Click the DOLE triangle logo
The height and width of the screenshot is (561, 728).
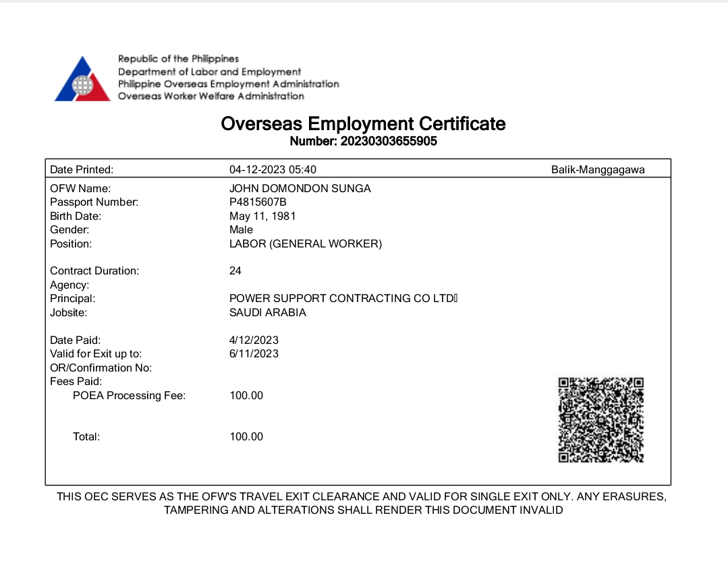[82, 79]
